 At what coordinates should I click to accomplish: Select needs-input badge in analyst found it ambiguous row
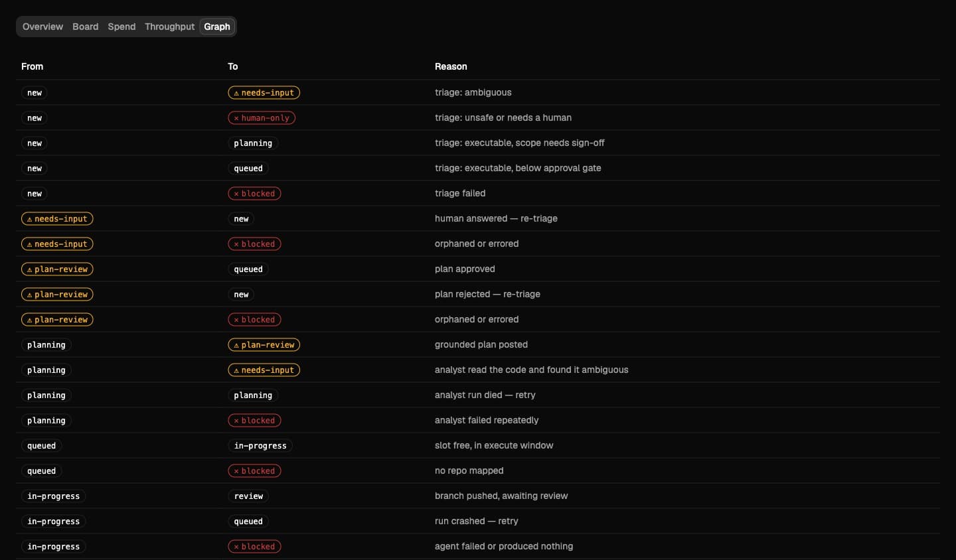coord(264,370)
